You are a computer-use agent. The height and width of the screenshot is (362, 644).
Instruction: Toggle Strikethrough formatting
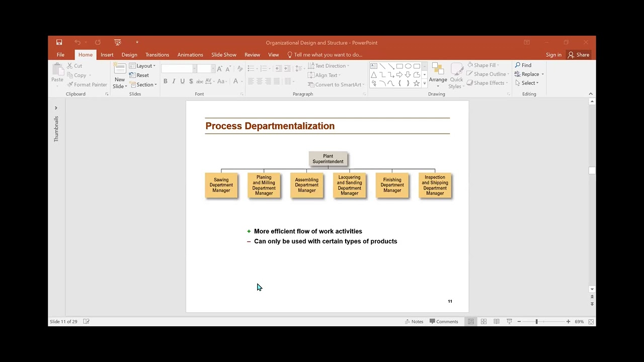(200, 81)
